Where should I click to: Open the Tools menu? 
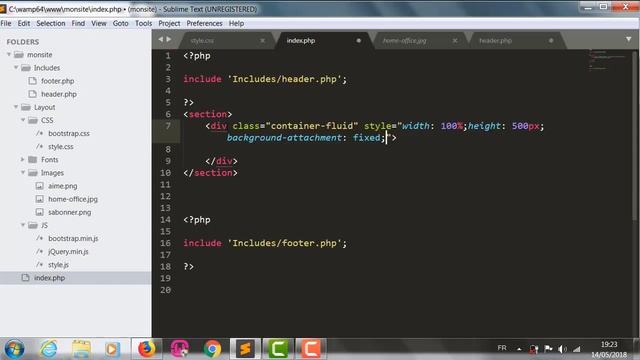[x=143, y=23]
